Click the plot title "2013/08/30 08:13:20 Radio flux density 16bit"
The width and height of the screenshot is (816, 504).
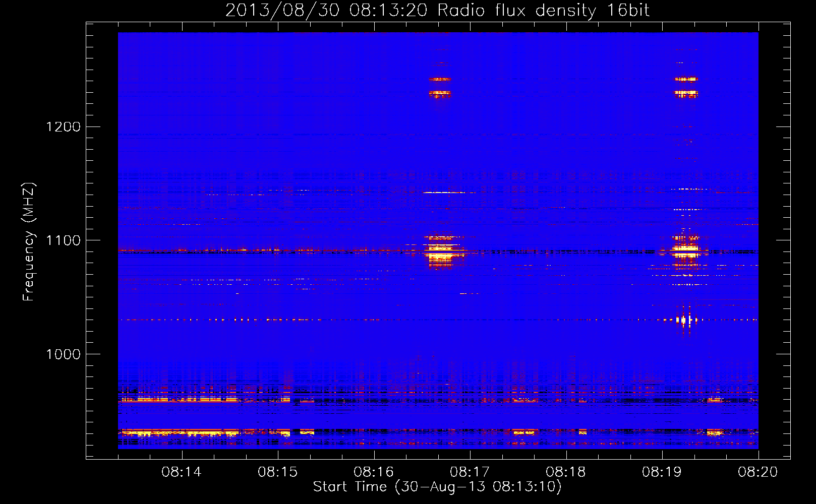[x=437, y=11]
